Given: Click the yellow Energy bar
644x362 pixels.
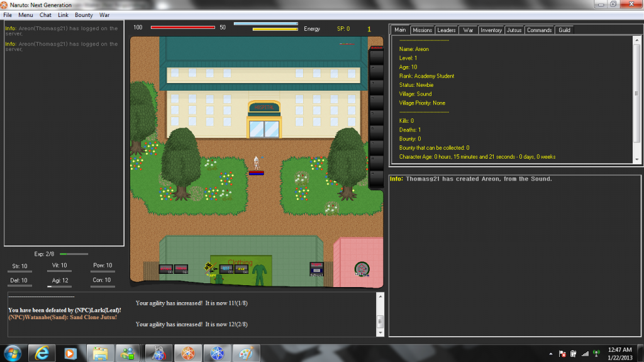Looking at the screenshot, I should pos(275,29).
